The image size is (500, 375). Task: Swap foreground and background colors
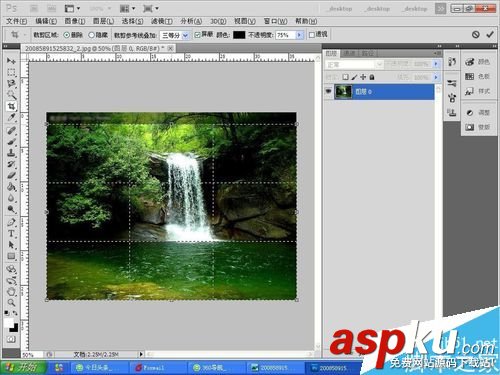[x=15, y=313]
